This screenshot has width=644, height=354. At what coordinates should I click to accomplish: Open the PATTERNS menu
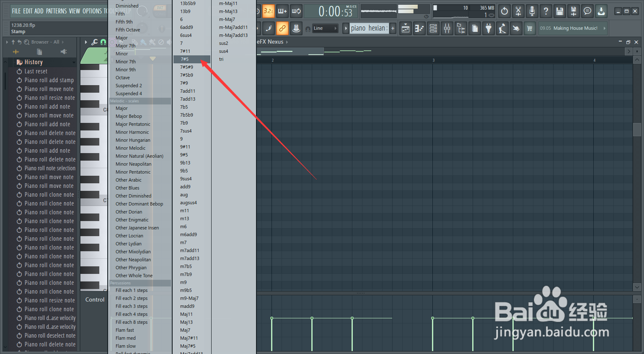pos(57,11)
